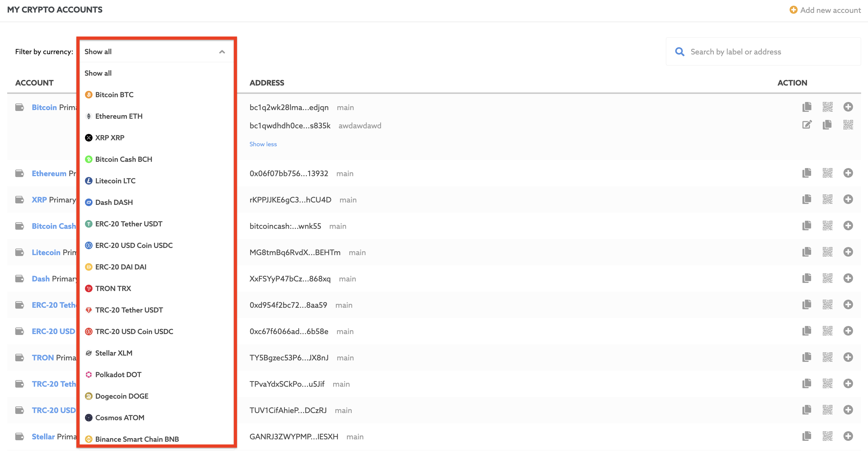The height and width of the screenshot is (451, 868).
Task: Filter by XRP XRP
Action: pyautogui.click(x=156, y=138)
